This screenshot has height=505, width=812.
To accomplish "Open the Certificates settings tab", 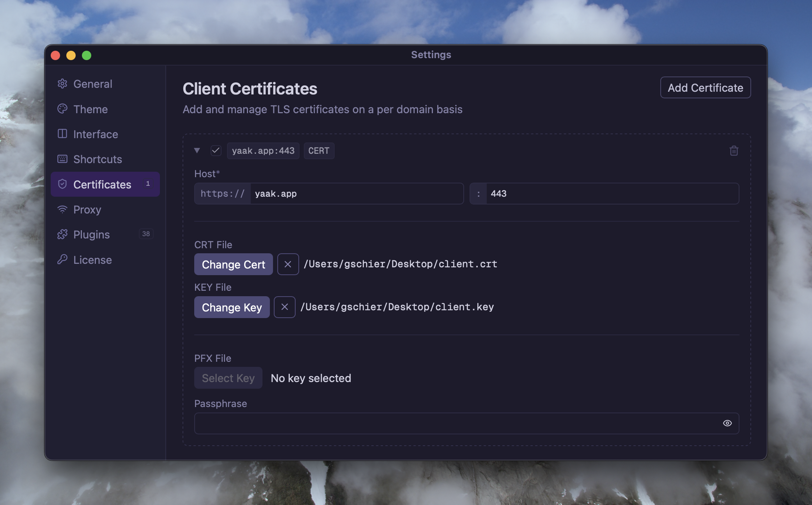I will click(x=102, y=184).
